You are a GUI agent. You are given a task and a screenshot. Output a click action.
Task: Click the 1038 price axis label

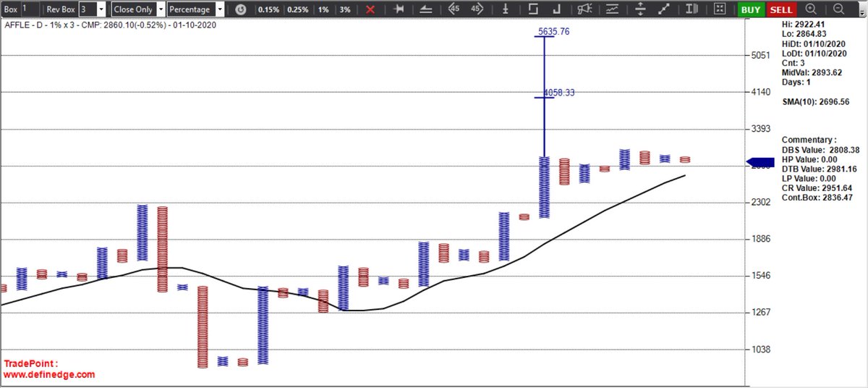[x=762, y=349]
